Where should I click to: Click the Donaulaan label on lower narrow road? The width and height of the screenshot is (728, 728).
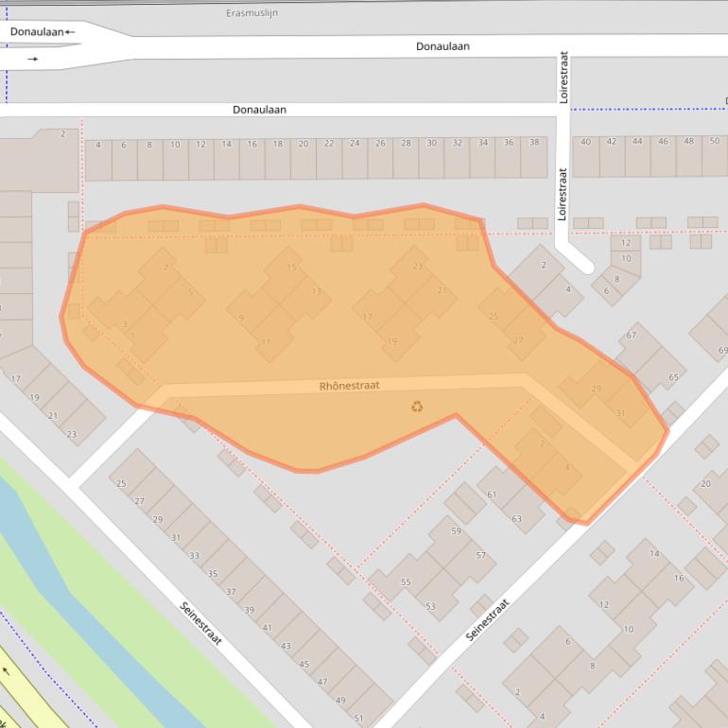tap(259, 110)
